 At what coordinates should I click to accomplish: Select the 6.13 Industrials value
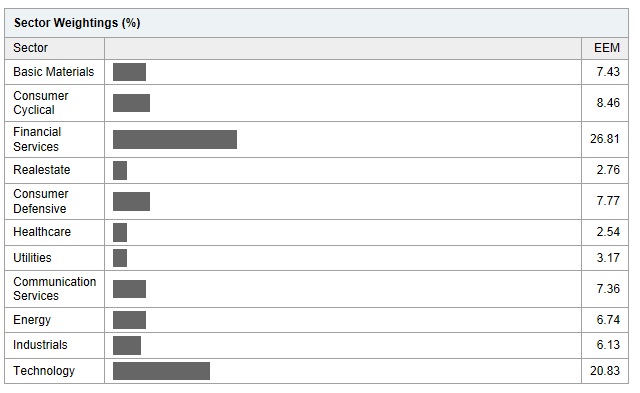[608, 345]
